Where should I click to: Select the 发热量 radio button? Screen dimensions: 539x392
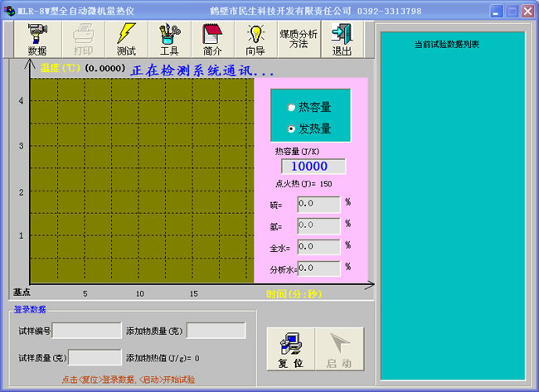[291, 128]
